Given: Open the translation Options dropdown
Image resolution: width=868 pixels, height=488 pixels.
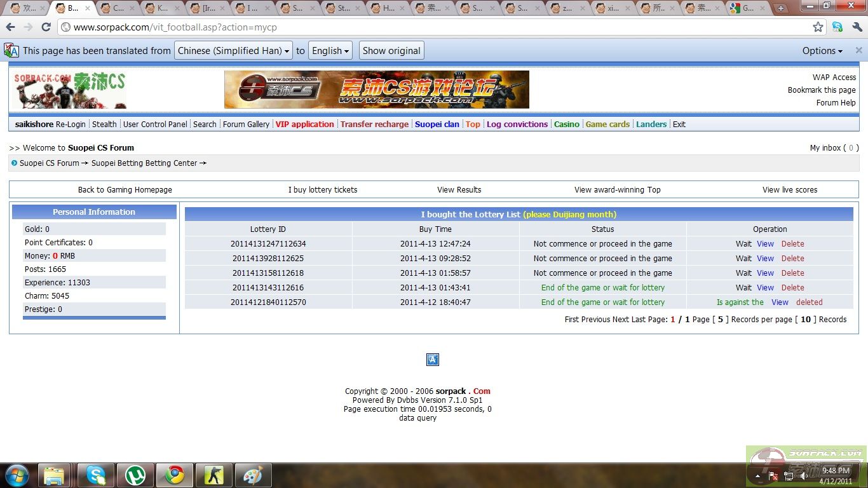Looking at the screenshot, I should (x=822, y=51).
